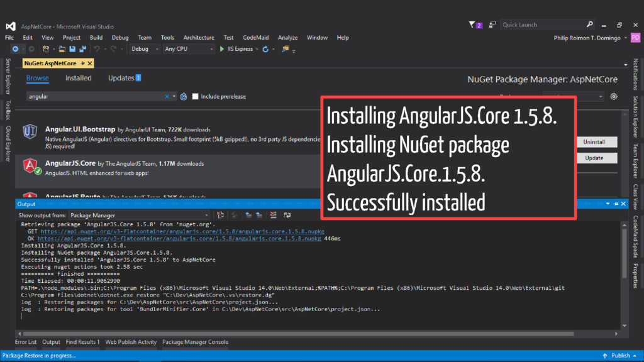Viewport: 644px width, 362px height.
Task: Click the Quick Launch search magnifier icon
Action: pos(590,25)
